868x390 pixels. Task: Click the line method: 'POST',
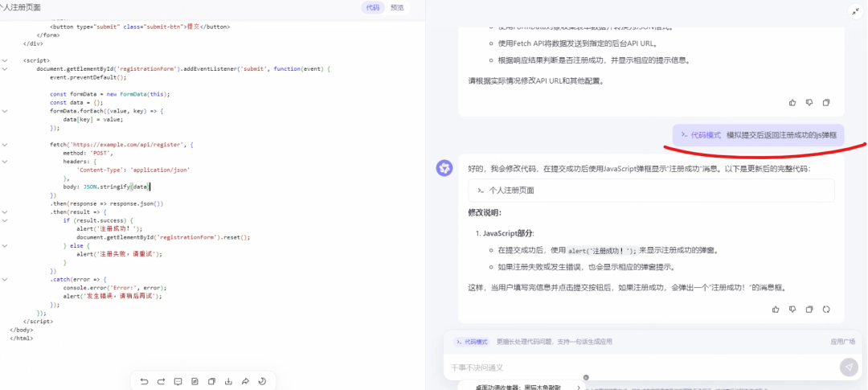[x=88, y=153]
